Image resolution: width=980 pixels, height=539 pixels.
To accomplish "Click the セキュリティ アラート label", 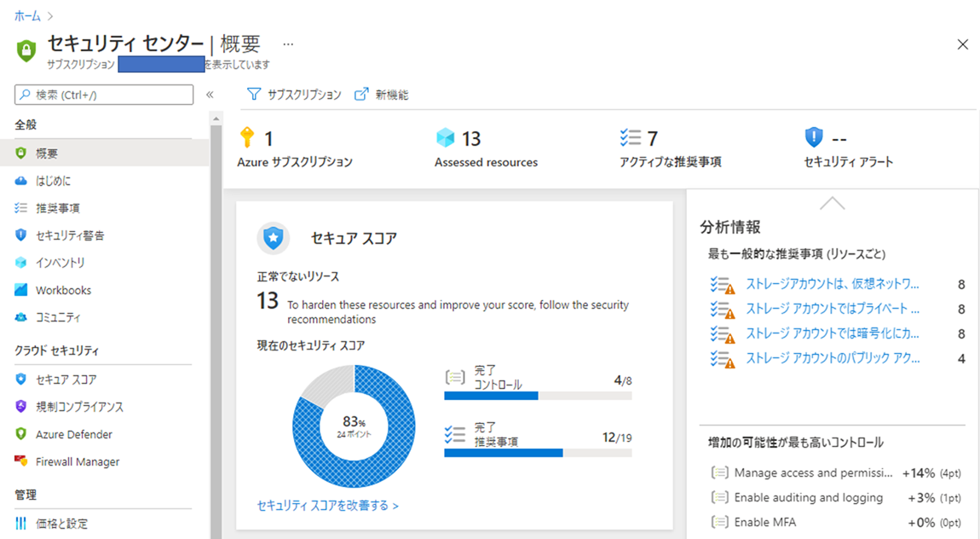I will [848, 162].
